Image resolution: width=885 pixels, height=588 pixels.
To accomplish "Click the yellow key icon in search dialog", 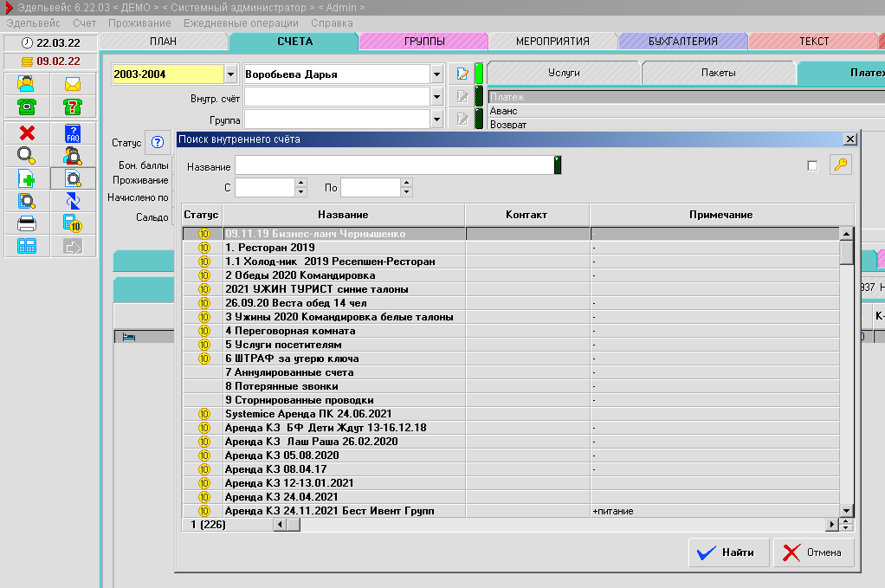I will point(840,165).
